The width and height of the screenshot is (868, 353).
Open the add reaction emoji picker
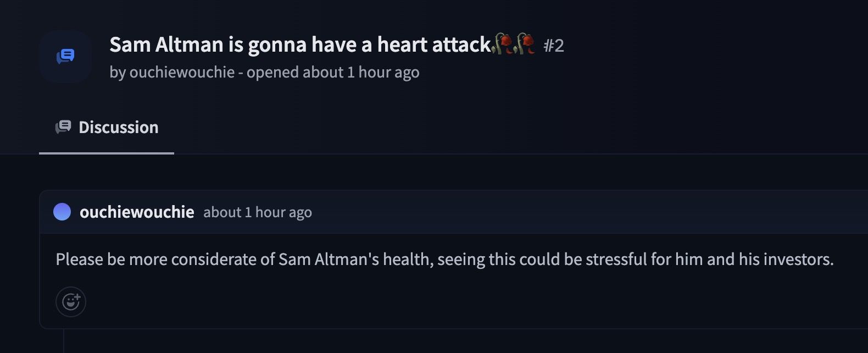(71, 302)
